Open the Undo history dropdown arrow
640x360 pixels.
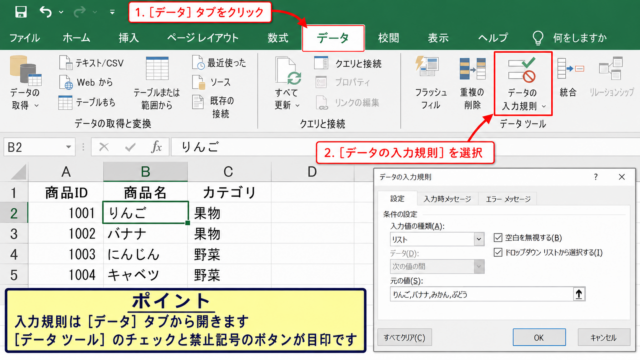tap(61, 12)
